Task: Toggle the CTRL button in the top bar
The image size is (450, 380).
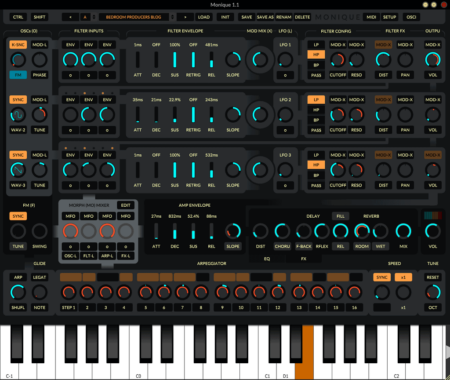Action: 18,17
